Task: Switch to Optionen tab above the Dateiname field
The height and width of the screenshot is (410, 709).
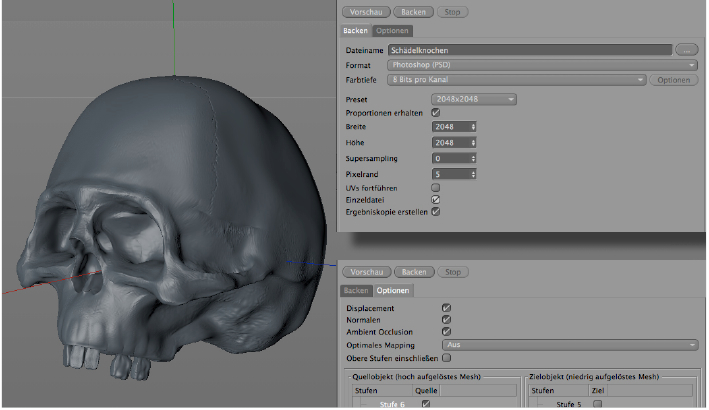Action: (x=392, y=30)
